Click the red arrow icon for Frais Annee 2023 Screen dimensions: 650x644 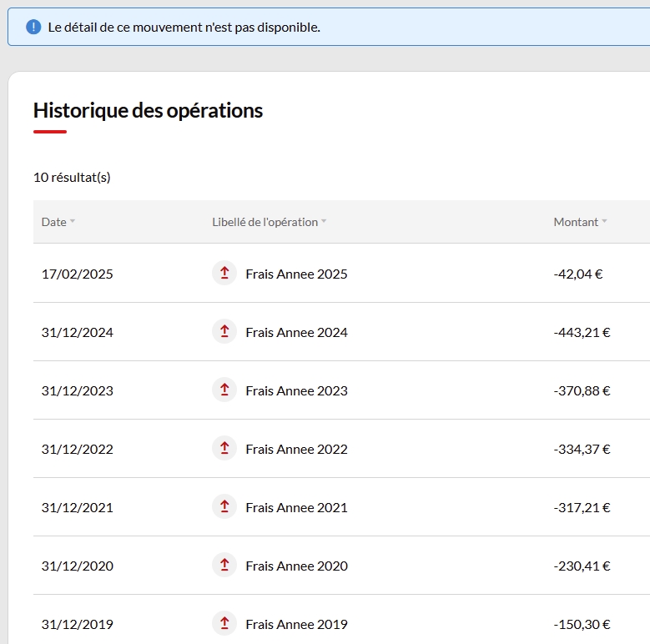224,390
